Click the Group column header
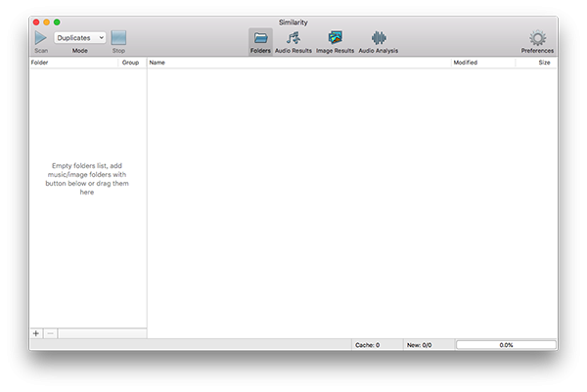Viewport: 587px width, 392px height. [132, 63]
